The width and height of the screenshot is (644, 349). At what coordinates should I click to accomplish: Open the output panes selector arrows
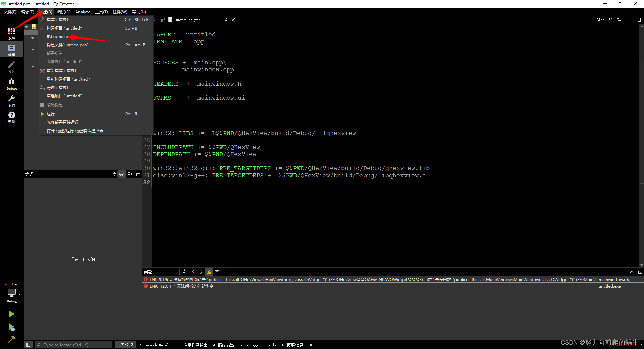click(311, 345)
